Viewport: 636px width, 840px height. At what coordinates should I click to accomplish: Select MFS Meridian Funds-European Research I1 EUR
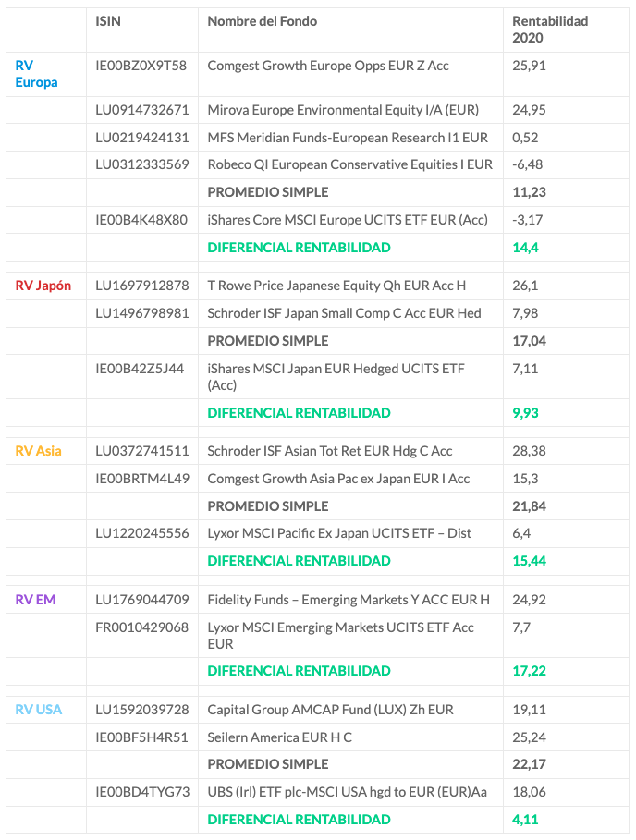point(348,138)
